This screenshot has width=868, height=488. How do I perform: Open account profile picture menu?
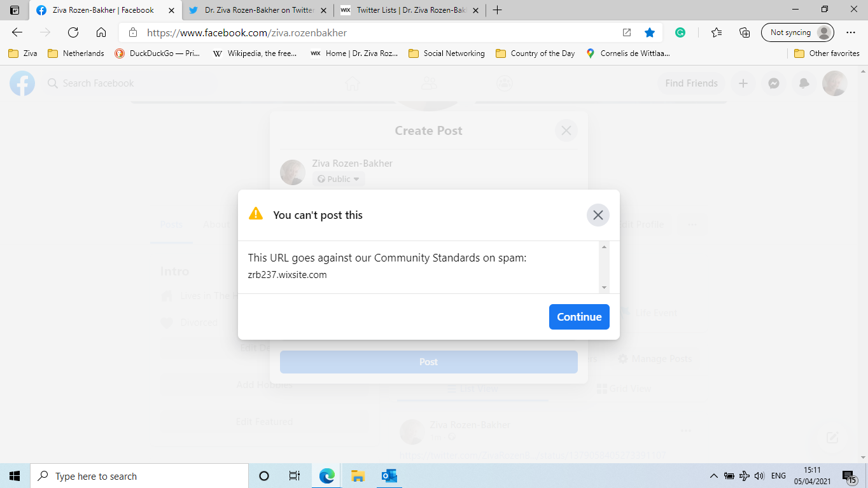click(834, 83)
